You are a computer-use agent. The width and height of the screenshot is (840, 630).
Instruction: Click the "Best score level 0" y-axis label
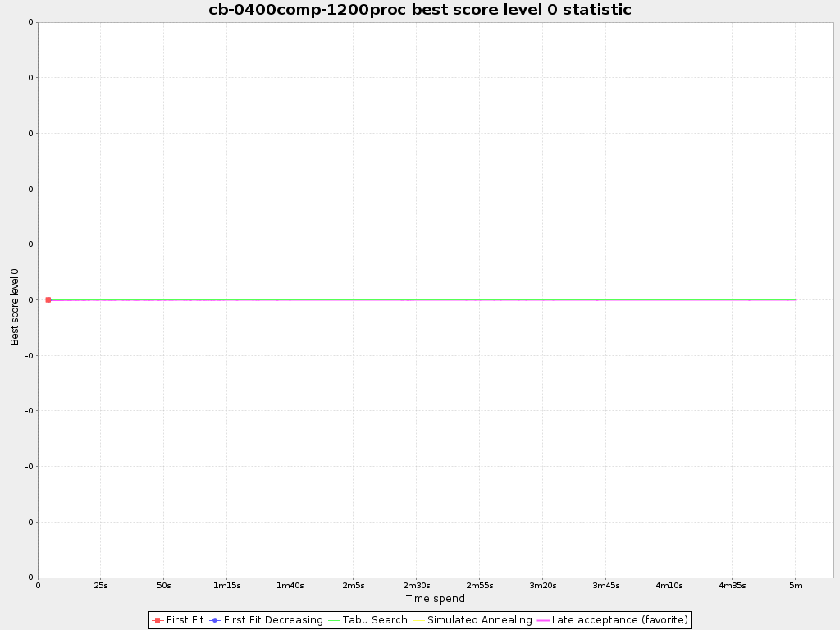click(15, 306)
